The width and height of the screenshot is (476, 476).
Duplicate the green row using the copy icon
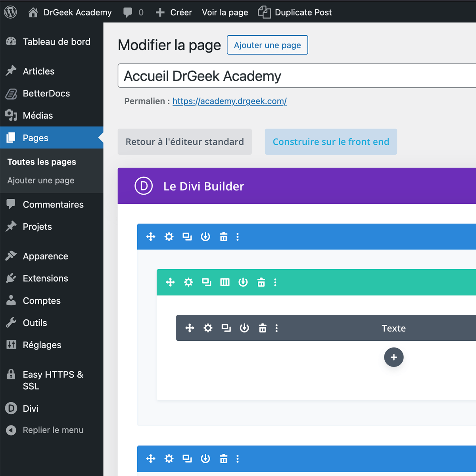point(207,282)
